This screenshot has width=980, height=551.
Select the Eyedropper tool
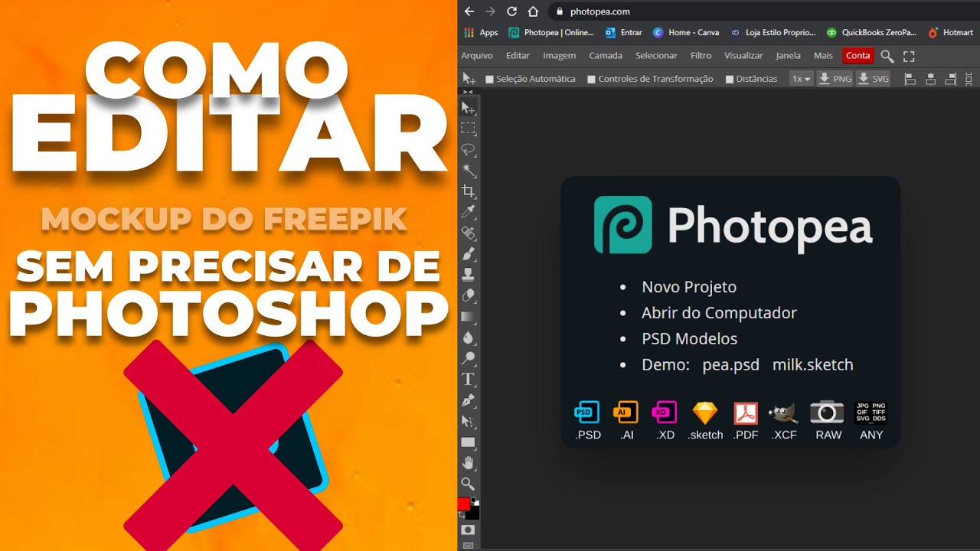tap(468, 212)
